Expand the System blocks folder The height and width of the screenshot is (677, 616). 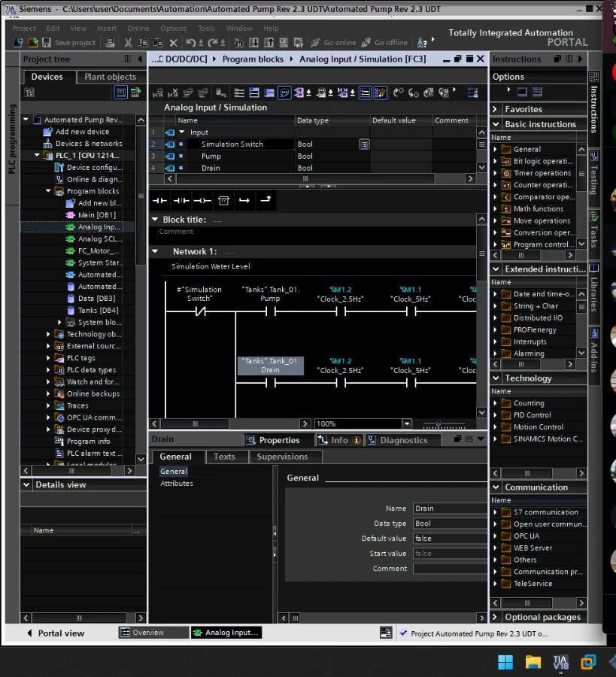tap(59, 322)
